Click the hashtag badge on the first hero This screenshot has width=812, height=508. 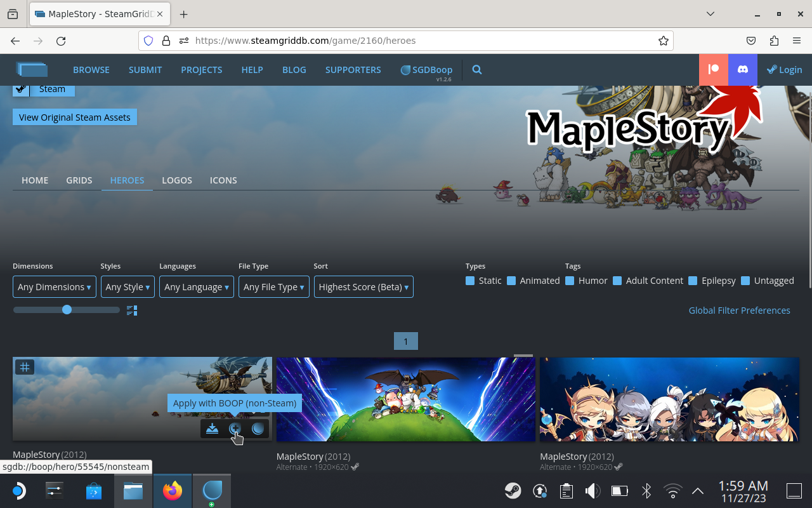[25, 367]
